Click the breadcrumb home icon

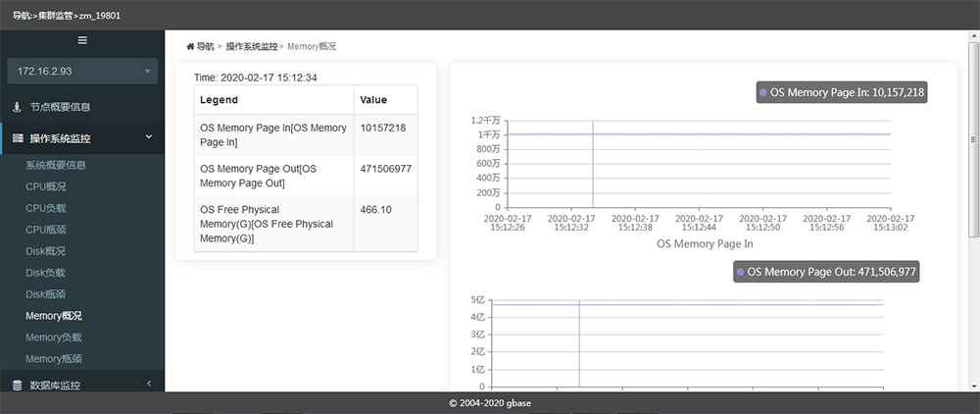pyautogui.click(x=190, y=46)
